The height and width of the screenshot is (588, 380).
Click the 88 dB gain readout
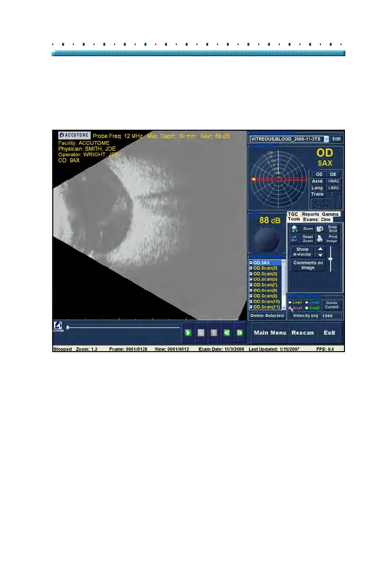click(270, 220)
